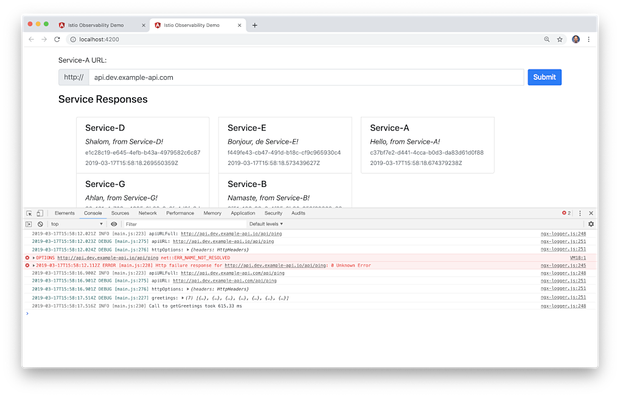Click the 'http://' prefix label

(x=74, y=77)
